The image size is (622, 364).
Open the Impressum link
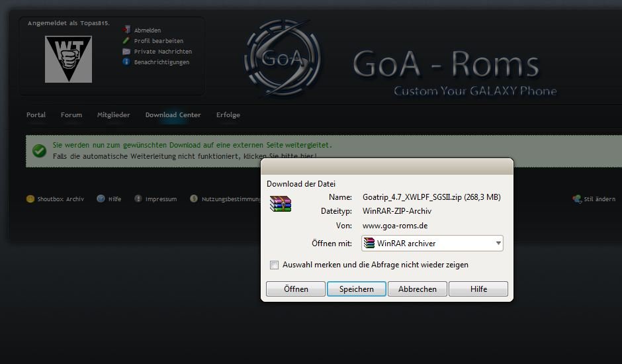click(x=161, y=199)
